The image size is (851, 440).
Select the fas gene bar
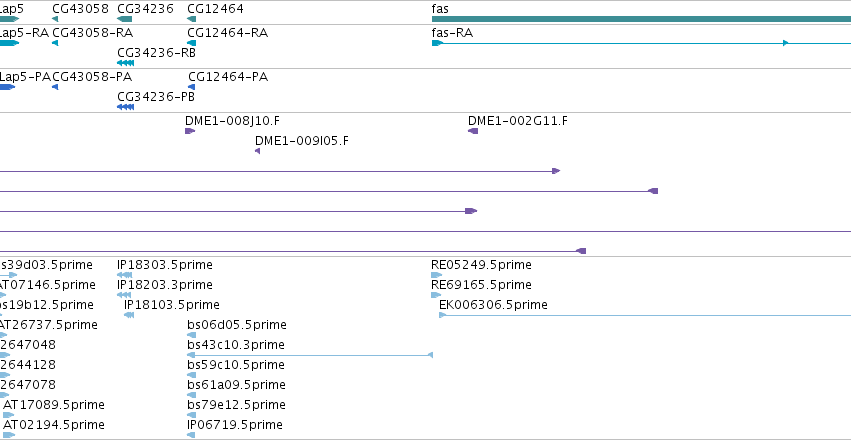point(641,19)
